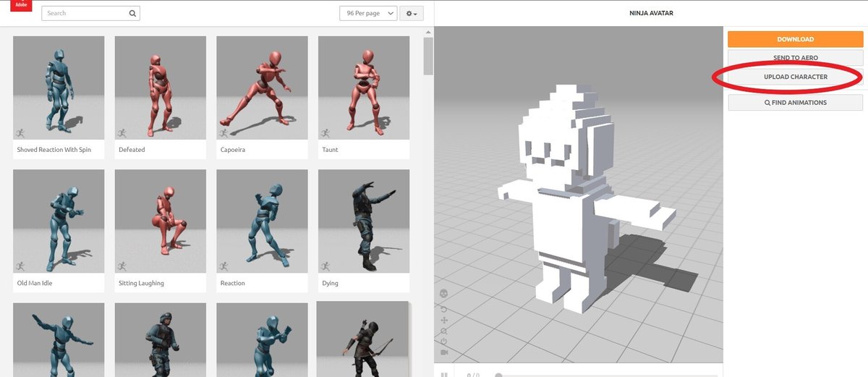Select the archer character thumbnail in bottom row
Screen dimensions: 868x377
coord(362,339)
